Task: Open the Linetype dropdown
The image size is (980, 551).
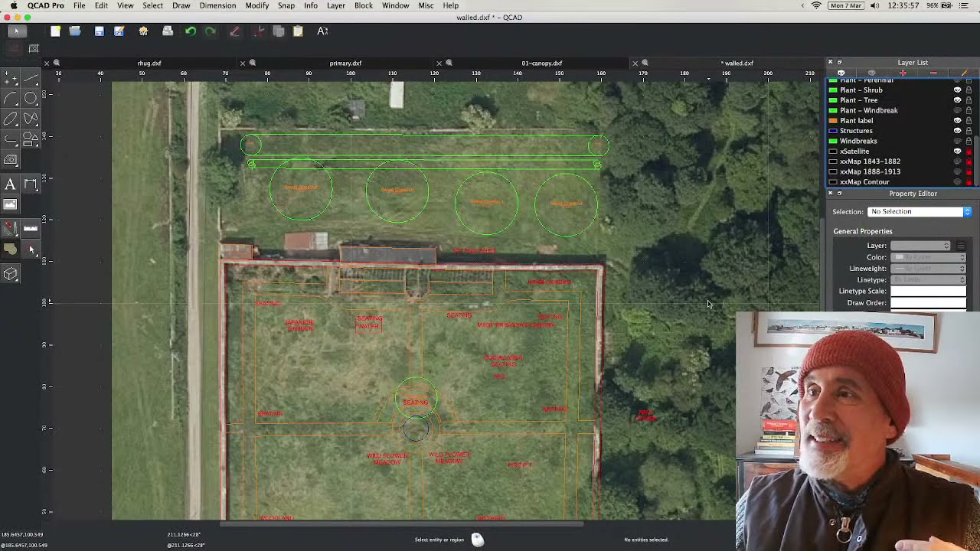Action: tap(928, 280)
